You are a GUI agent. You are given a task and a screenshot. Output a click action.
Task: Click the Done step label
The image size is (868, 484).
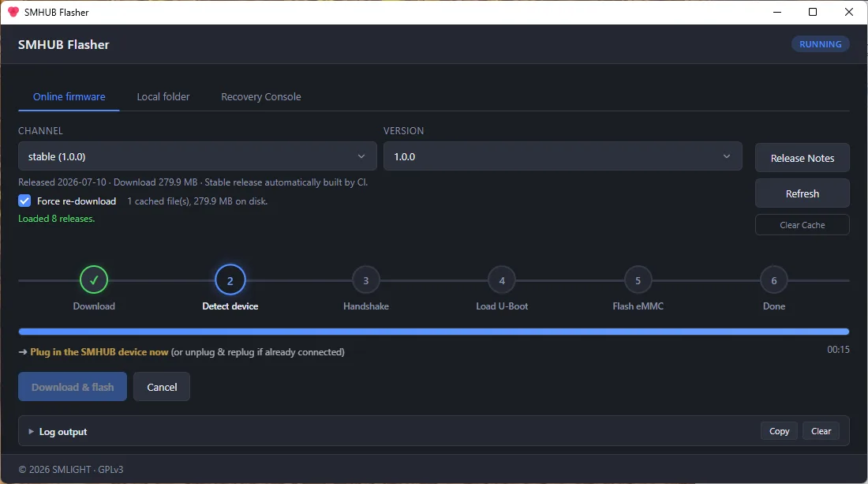pos(774,306)
